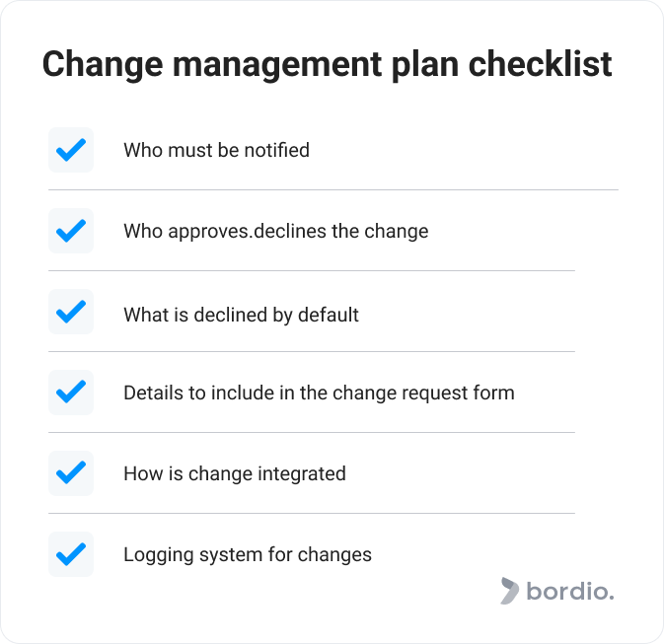Click the bordio wordmark text

[x=570, y=591]
